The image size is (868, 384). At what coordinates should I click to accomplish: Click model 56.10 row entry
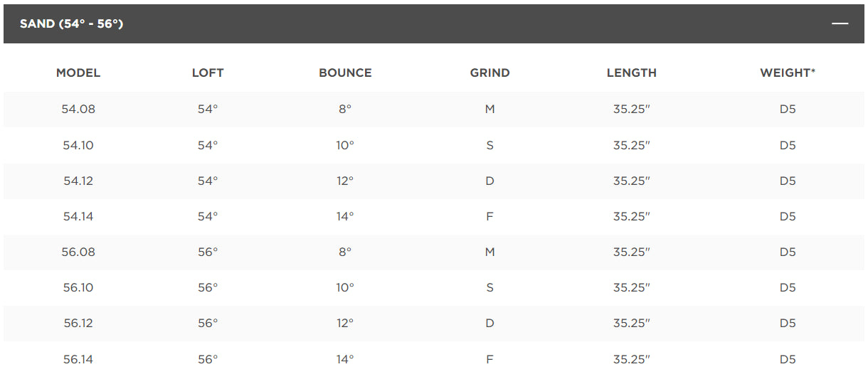click(x=78, y=287)
